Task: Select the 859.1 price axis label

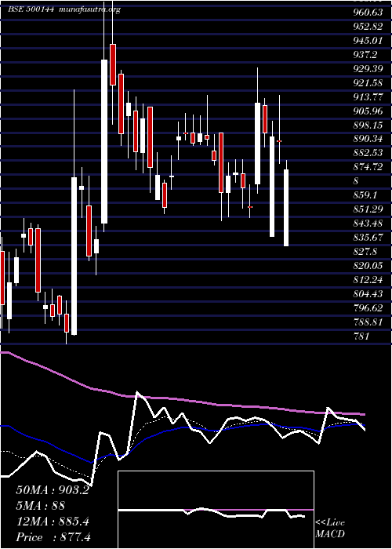Action: point(366,195)
